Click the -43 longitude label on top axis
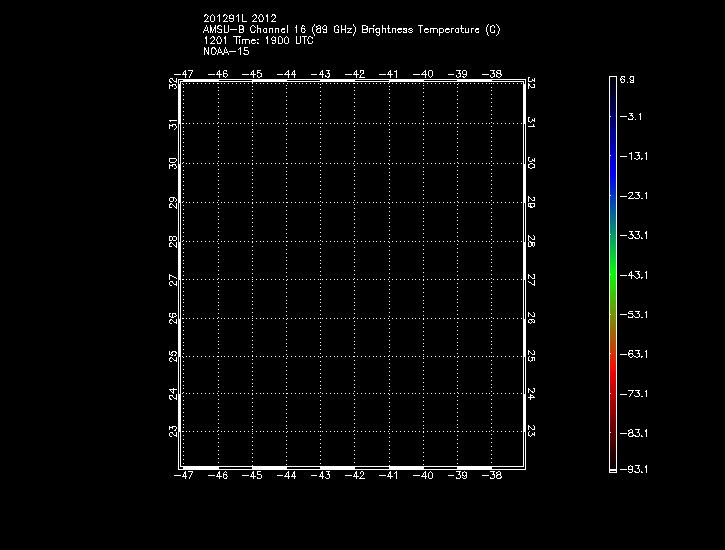The height and width of the screenshot is (550, 725). [x=320, y=74]
